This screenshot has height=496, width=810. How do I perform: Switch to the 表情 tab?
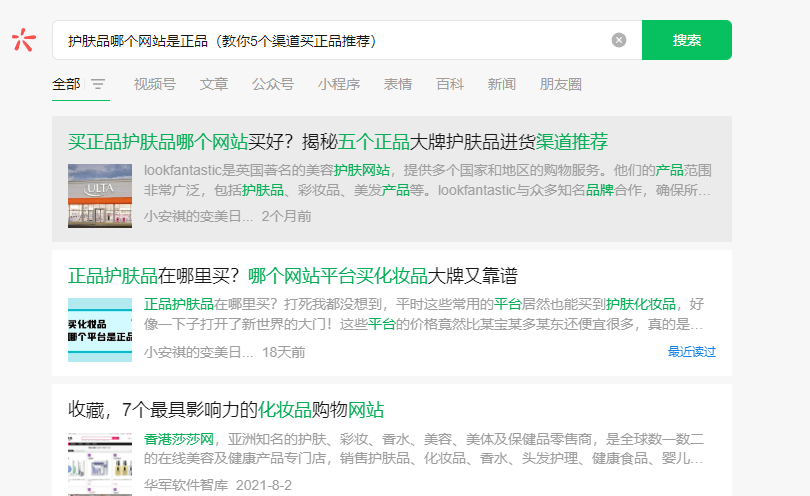(x=398, y=84)
